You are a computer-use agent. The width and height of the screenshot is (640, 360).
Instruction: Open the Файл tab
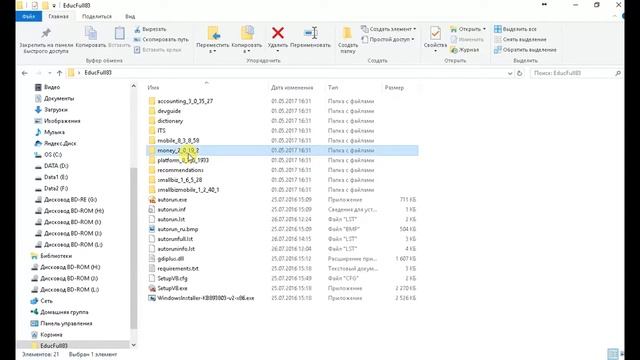coord(29,16)
